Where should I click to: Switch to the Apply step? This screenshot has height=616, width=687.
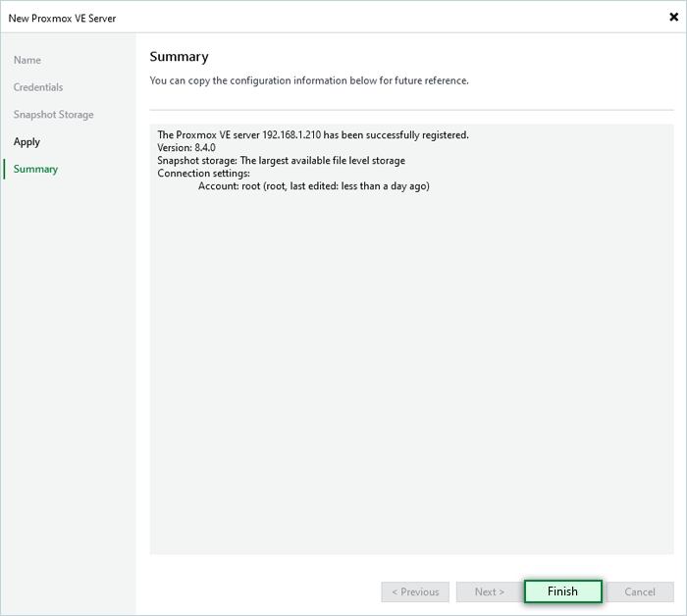tap(27, 142)
